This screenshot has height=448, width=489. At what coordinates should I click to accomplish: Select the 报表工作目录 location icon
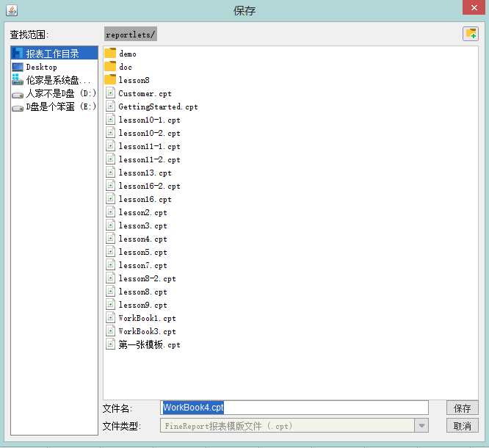pyautogui.click(x=18, y=54)
